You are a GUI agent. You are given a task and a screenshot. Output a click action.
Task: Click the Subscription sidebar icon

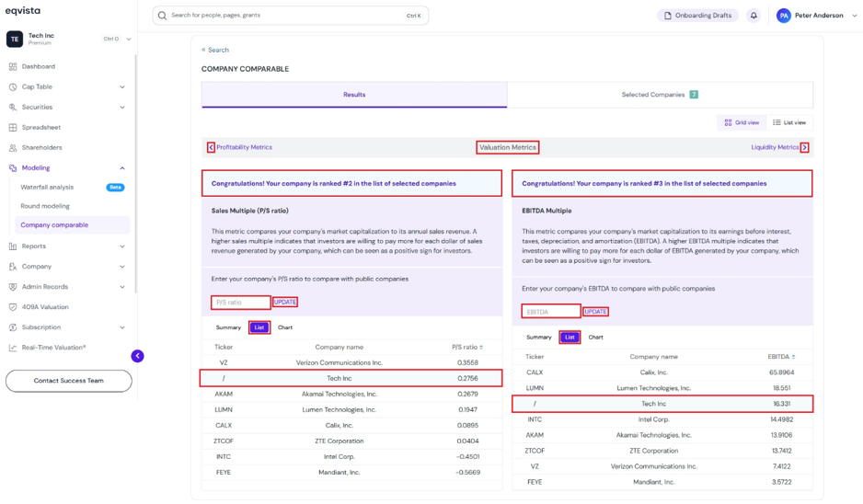click(x=13, y=327)
